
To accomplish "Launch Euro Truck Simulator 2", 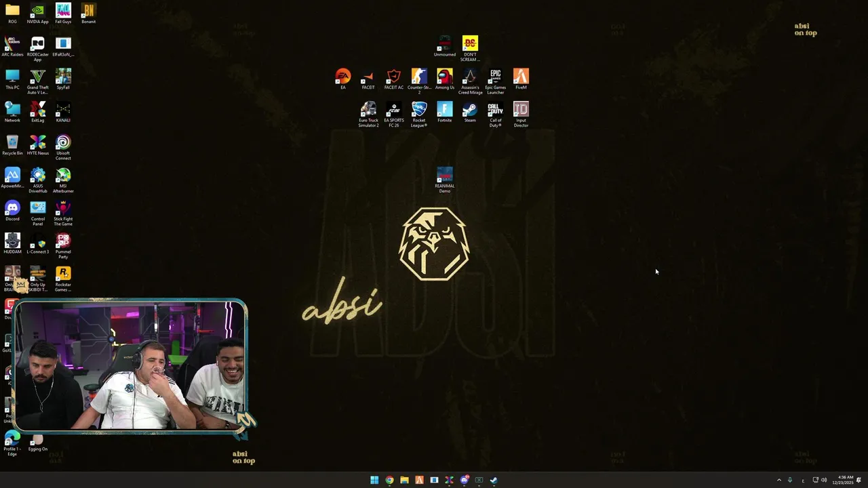I will [368, 115].
